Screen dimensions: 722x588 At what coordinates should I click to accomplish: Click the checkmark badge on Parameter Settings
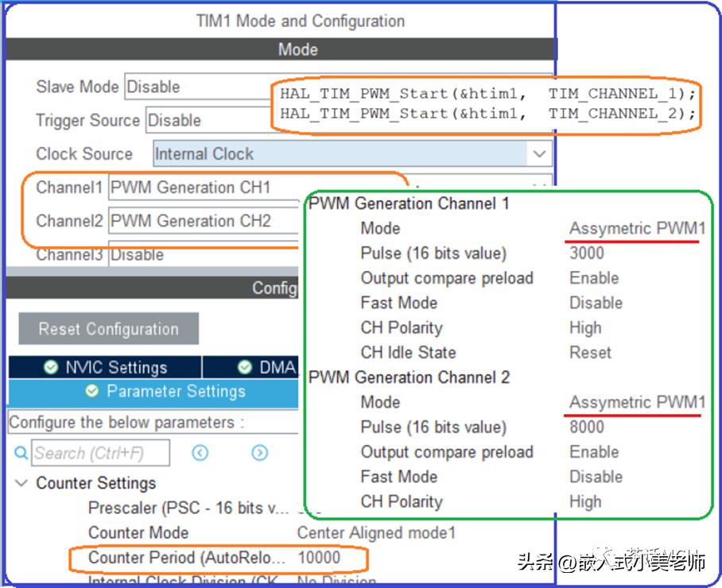point(92,391)
